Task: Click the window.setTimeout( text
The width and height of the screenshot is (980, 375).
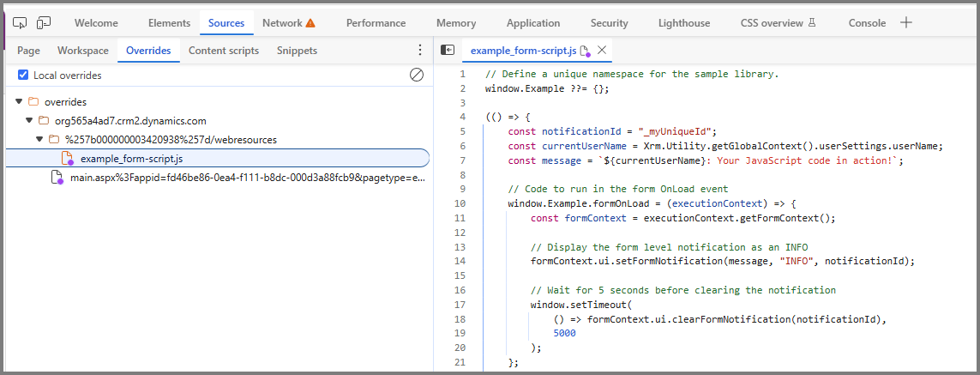Action: tap(582, 305)
